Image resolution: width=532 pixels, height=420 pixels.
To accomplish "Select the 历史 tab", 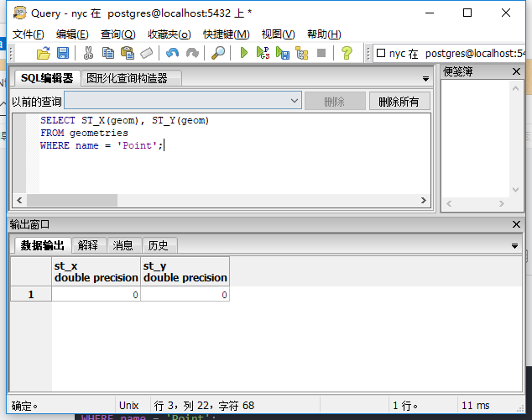I will (x=158, y=245).
